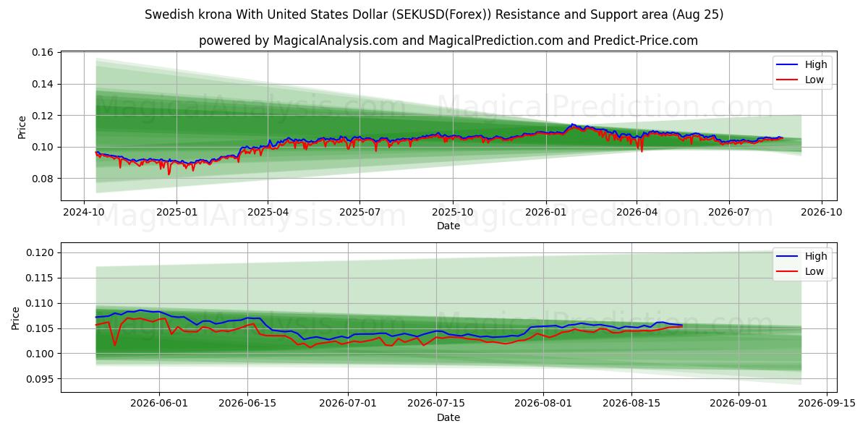The width and height of the screenshot is (868, 434).
Task: Click the '2026-08-15' x-axis tick label
Action: click(x=632, y=404)
